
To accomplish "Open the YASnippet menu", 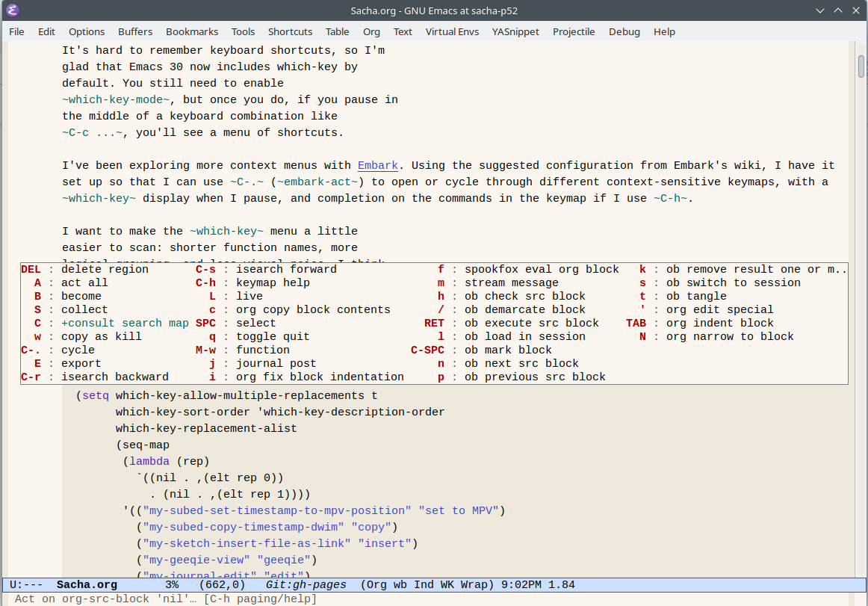I will pos(515,31).
